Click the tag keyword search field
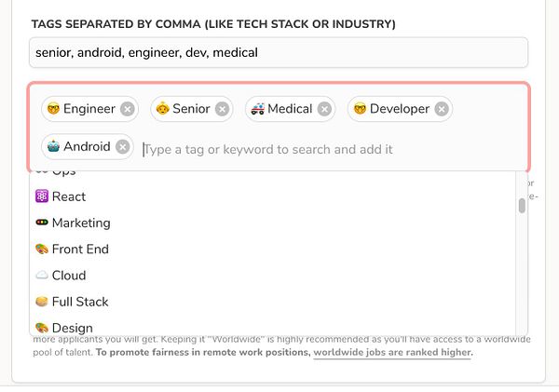 [326, 149]
